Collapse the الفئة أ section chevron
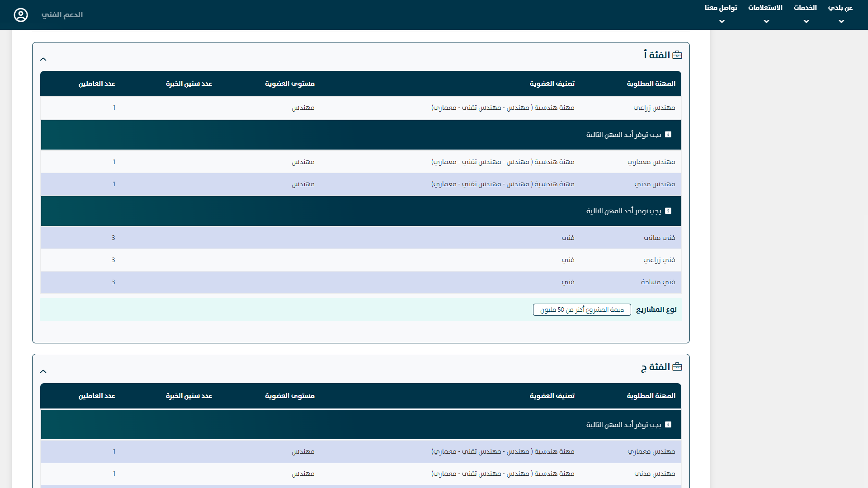This screenshot has width=868, height=488. coord(43,59)
